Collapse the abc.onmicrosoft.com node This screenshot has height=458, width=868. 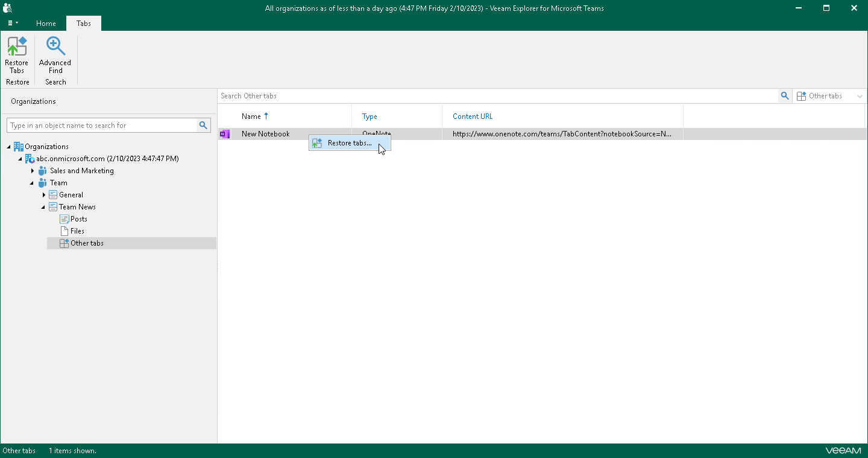pos(20,159)
